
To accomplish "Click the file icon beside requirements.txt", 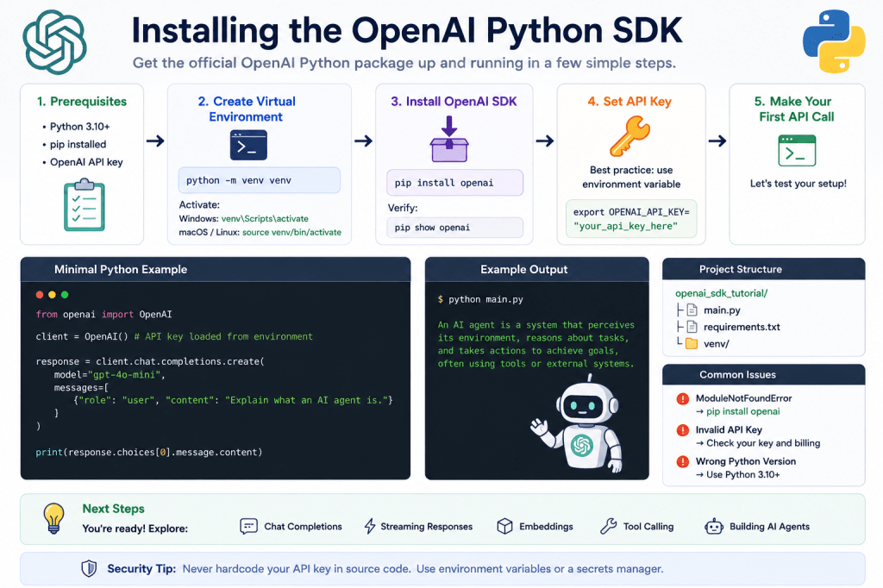I will (692, 328).
